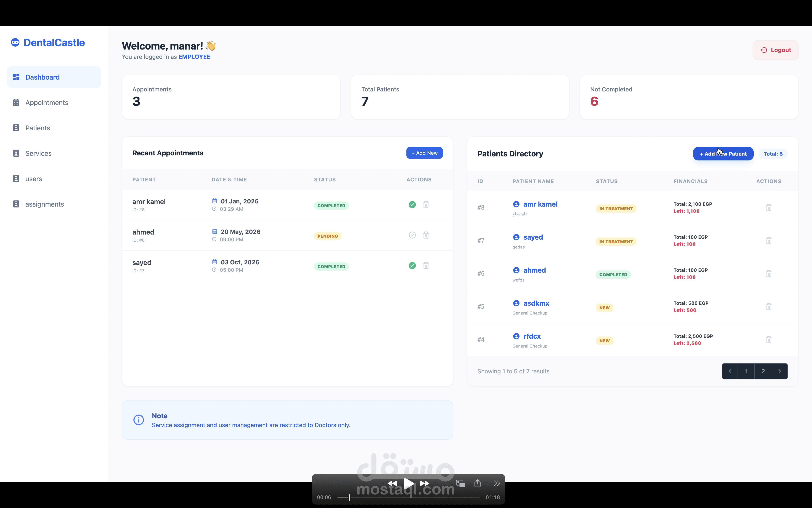812x508 pixels.
Task: Click IN TREATMENT badge for amr kamel
Action: (x=616, y=209)
